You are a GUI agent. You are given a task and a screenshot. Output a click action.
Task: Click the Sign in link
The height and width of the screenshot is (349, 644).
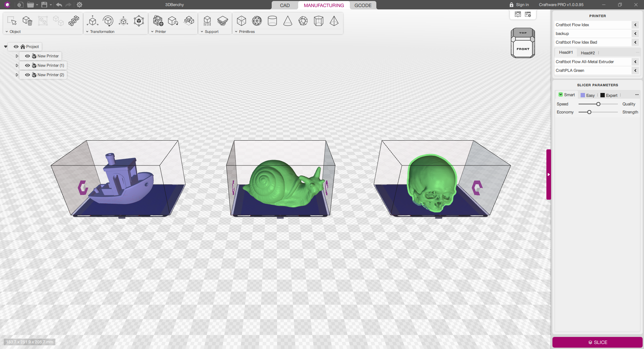coord(522,5)
